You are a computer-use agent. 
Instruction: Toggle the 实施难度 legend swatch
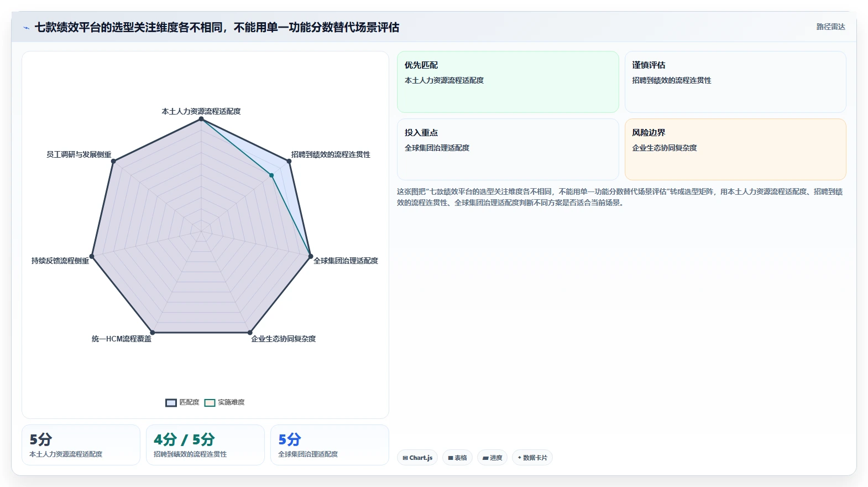click(210, 402)
